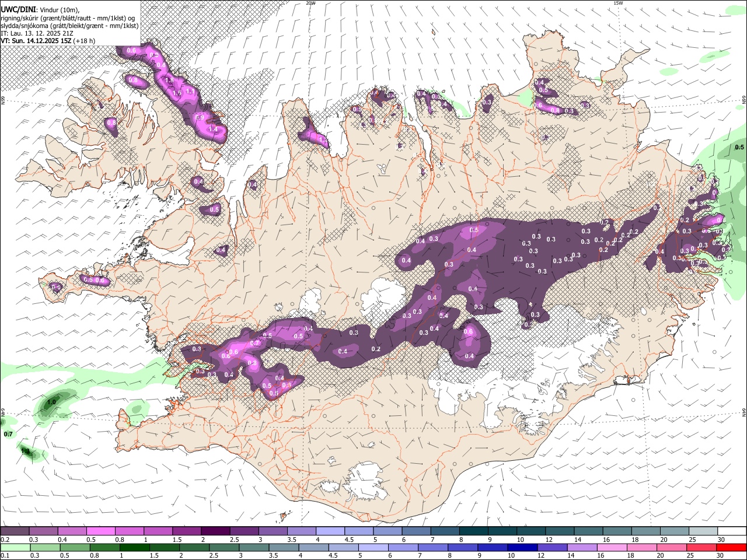The height and width of the screenshot is (560, 747).
Task: Click the '1.3' value in the green blob
Action: [x=25, y=452]
